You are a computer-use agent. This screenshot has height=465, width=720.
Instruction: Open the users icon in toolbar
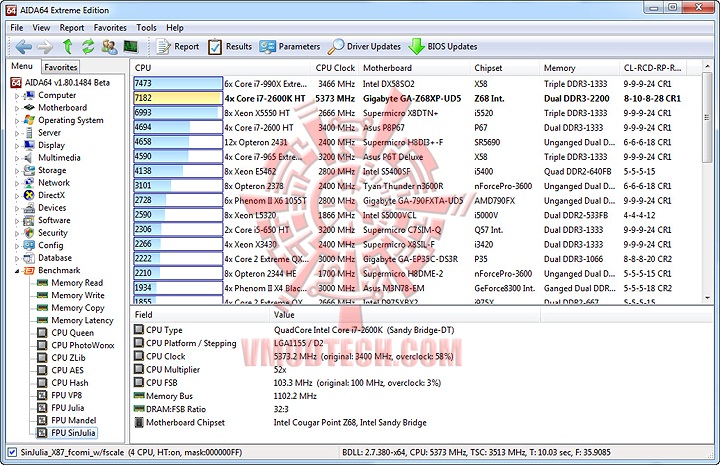click(109, 46)
